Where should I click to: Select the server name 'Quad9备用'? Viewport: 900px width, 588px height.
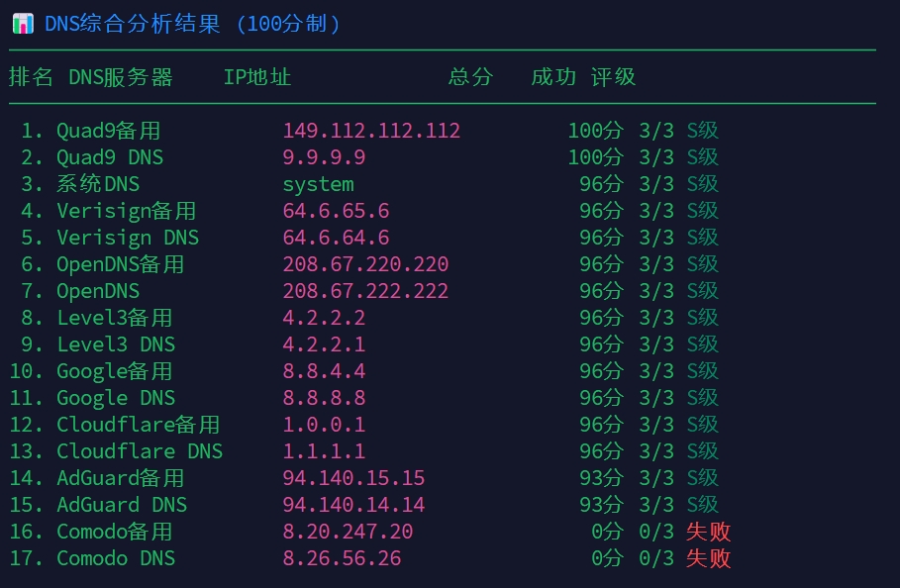(x=109, y=131)
